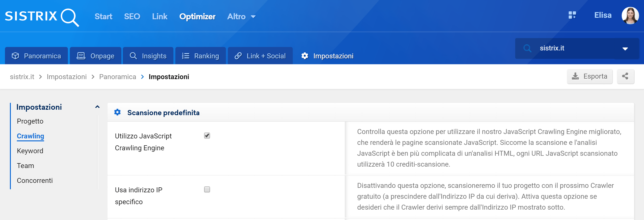Click the Scansione predefinita heading
This screenshot has height=220, width=644.
(163, 113)
